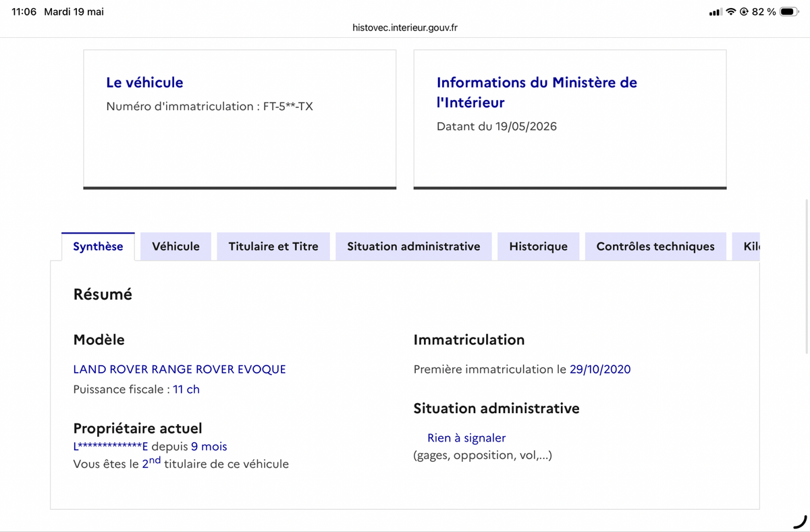Click the owner name L*************E
Screen dimensions: 810x532
(111, 446)
